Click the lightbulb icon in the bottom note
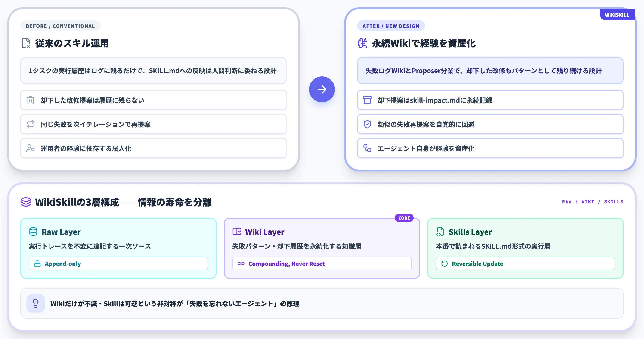 36,303
